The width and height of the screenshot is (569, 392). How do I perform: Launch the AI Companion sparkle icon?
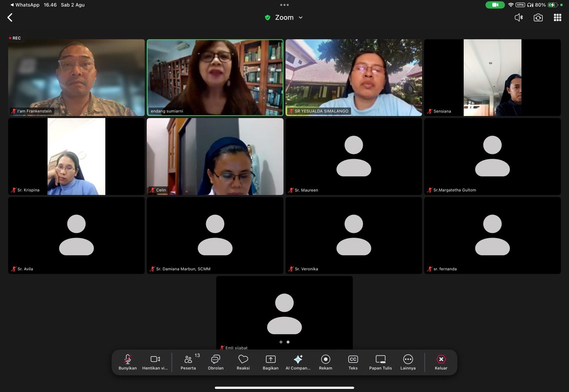(298, 362)
